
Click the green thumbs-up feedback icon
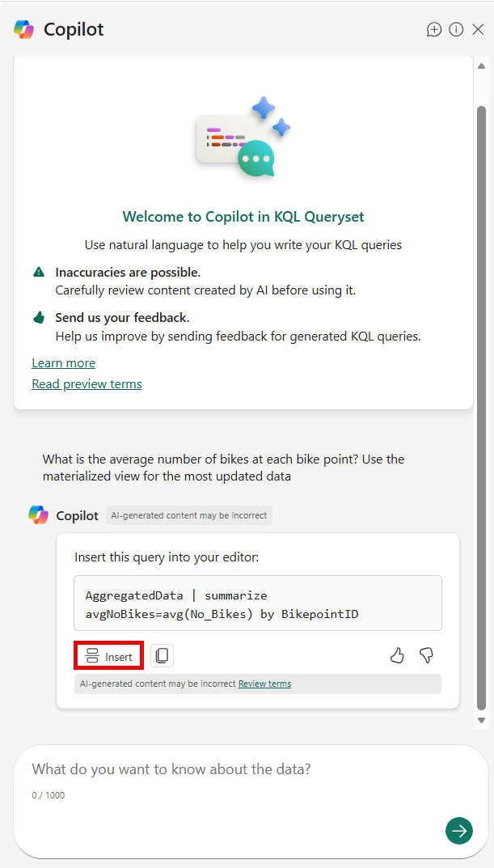[x=39, y=317]
